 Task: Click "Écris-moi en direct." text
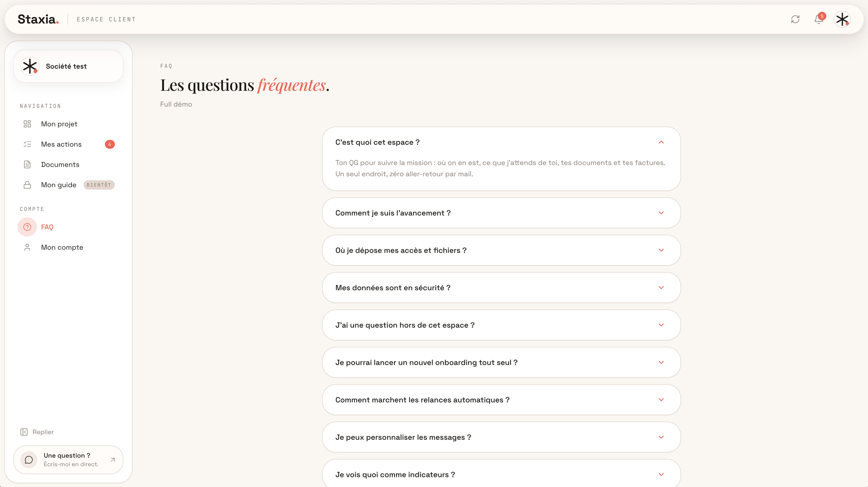[x=71, y=464]
